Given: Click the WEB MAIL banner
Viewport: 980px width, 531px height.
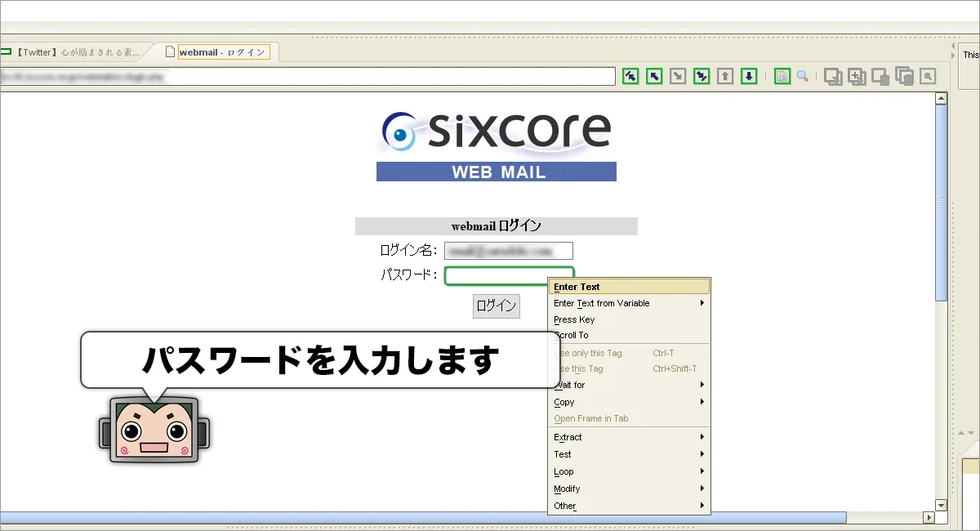Looking at the screenshot, I should click(x=497, y=172).
